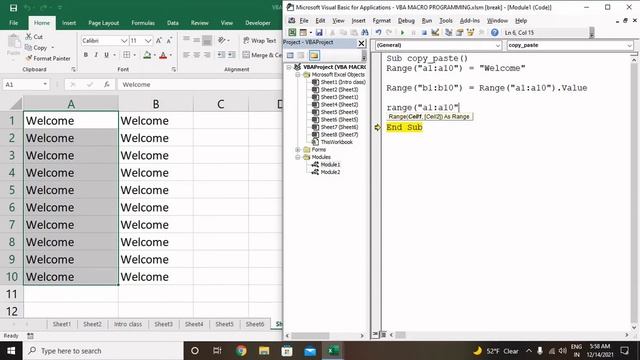The width and height of the screenshot is (640, 360).
Task: Click Increase Font Size icon in Excel
Action: [159, 40]
